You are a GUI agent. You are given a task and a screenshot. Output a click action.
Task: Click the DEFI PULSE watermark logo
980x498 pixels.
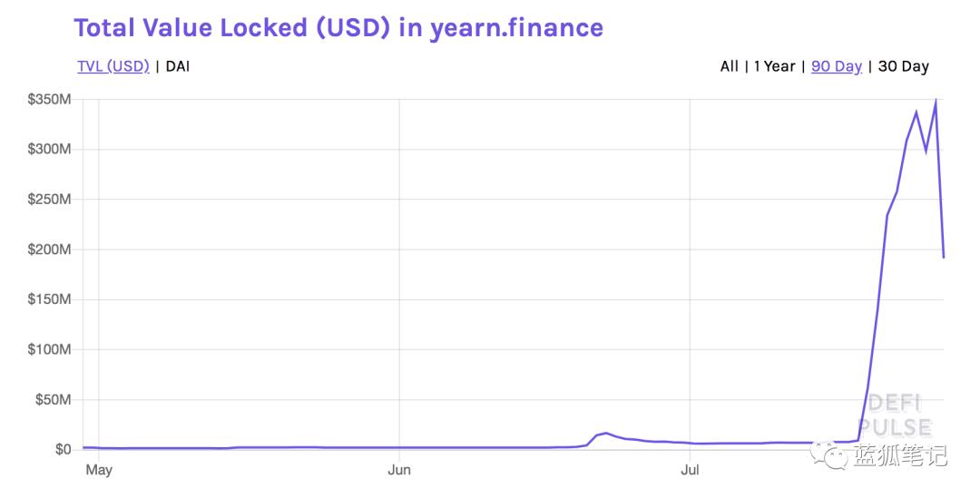coord(894,415)
